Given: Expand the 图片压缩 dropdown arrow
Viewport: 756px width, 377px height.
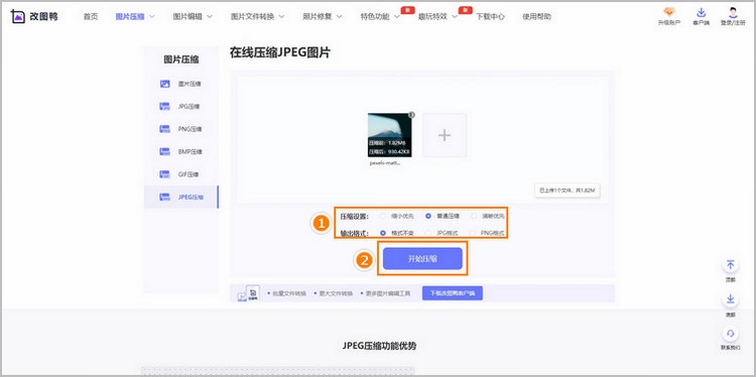Looking at the screenshot, I should click(x=152, y=16).
